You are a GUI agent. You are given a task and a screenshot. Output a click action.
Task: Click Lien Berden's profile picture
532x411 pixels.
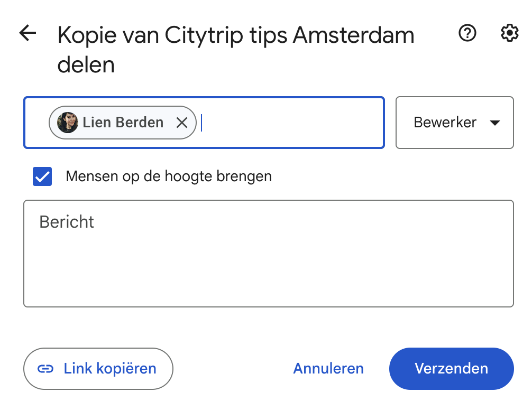[67, 123]
